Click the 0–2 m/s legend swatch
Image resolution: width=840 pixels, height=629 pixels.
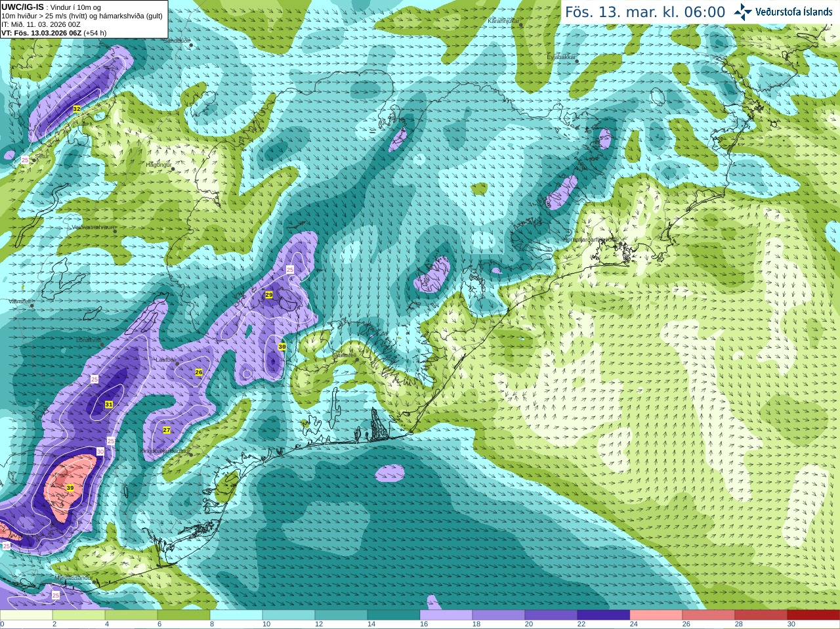coord(26,615)
